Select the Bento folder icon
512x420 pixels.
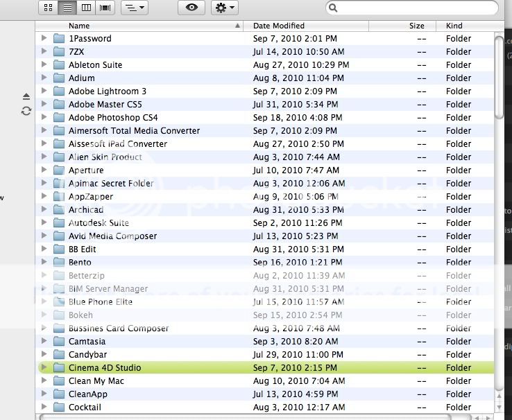[x=59, y=262]
